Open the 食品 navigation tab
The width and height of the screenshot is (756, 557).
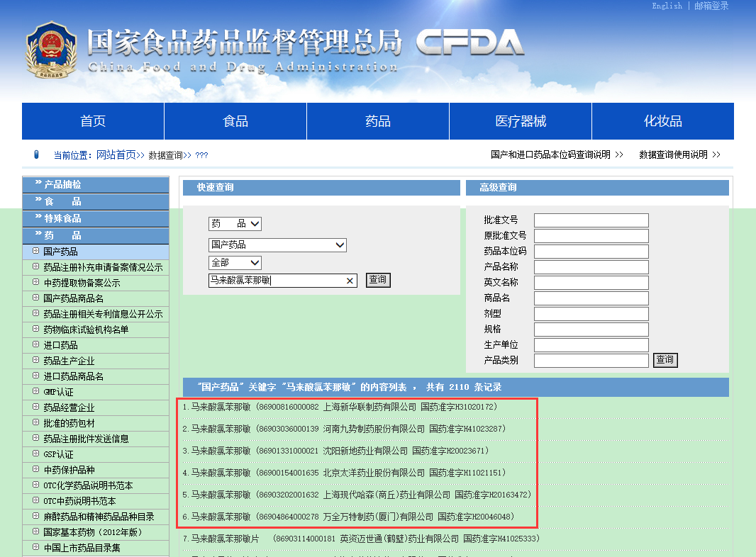click(x=235, y=121)
